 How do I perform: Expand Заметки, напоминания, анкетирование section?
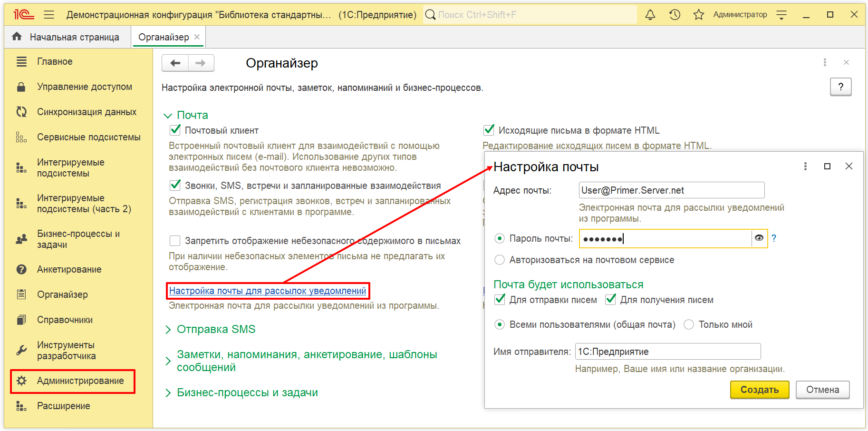tap(168, 361)
